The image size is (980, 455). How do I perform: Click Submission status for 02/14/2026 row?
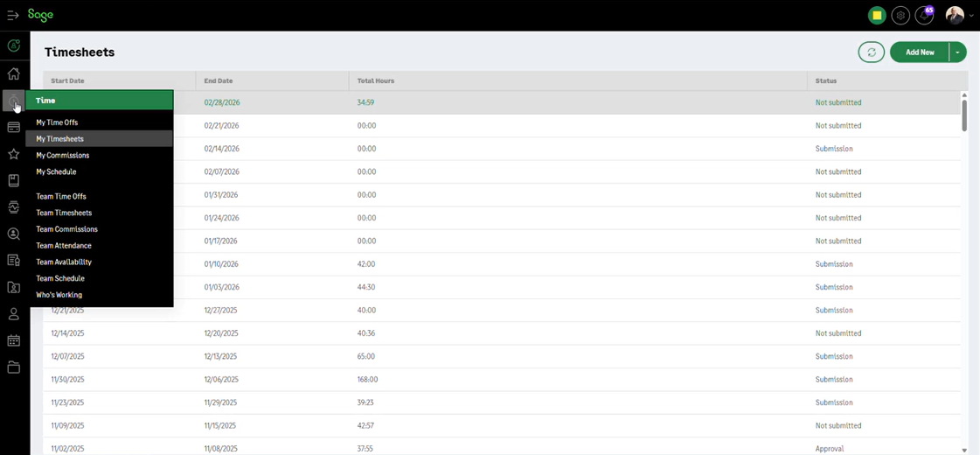click(x=834, y=149)
